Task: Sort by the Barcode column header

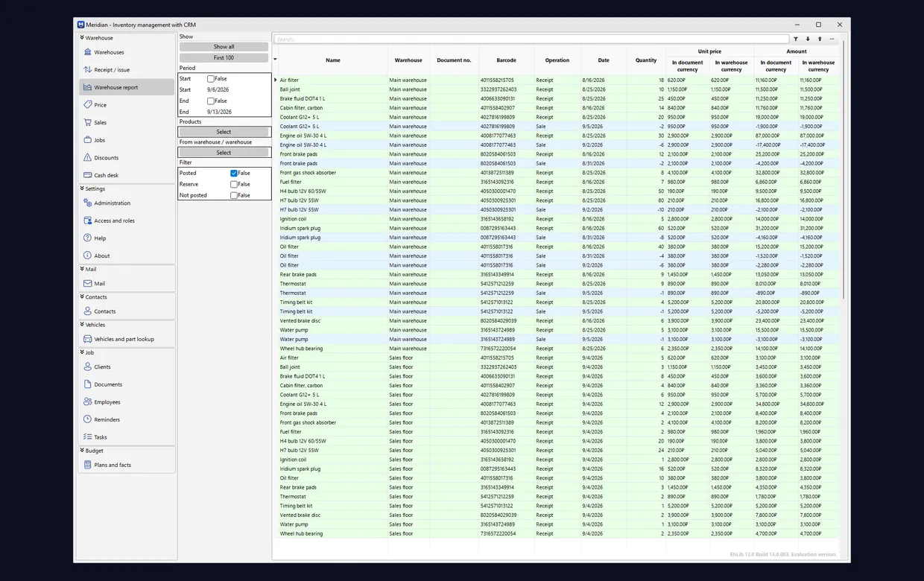Action: point(506,60)
